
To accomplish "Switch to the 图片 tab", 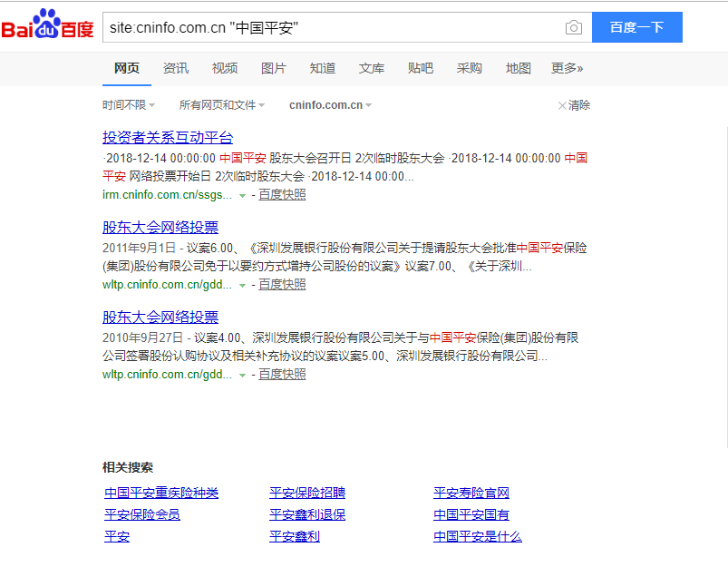I will pyautogui.click(x=274, y=68).
